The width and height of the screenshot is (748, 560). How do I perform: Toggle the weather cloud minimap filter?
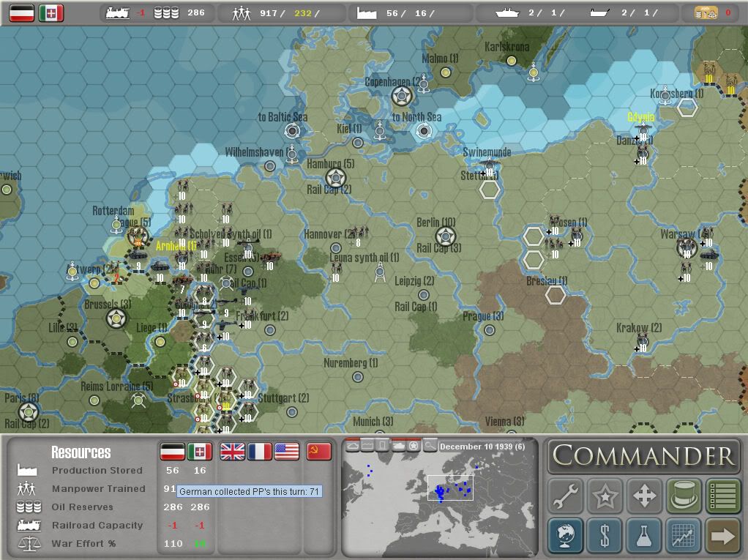pyautogui.click(x=353, y=446)
